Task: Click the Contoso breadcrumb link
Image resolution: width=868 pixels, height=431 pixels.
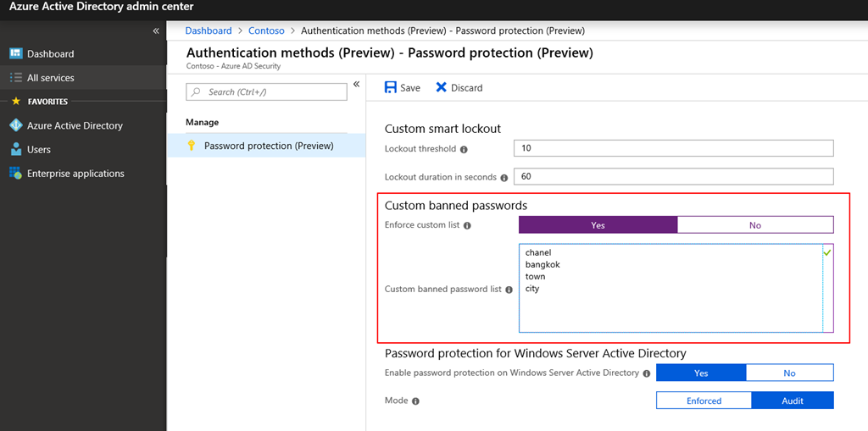Action: pos(266,30)
